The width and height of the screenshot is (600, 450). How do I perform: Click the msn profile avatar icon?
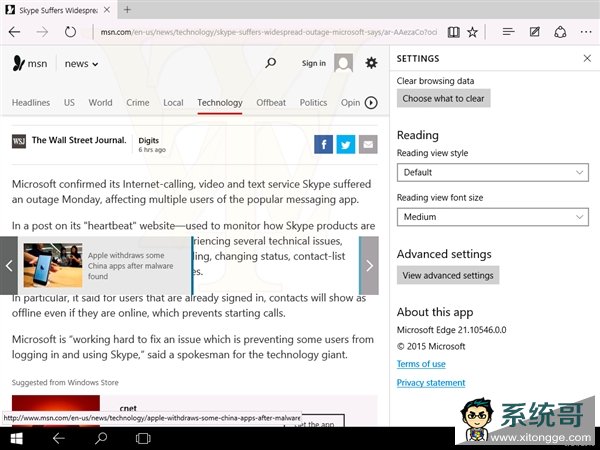click(343, 63)
